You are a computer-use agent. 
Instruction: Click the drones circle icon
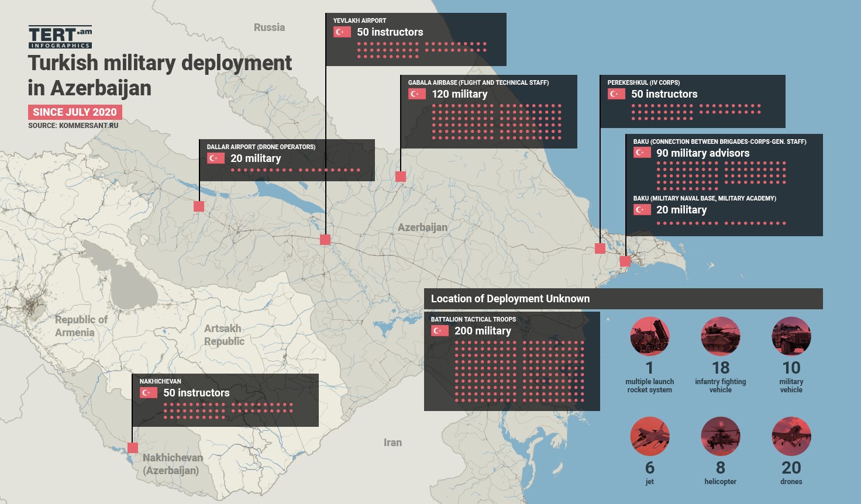(x=791, y=437)
